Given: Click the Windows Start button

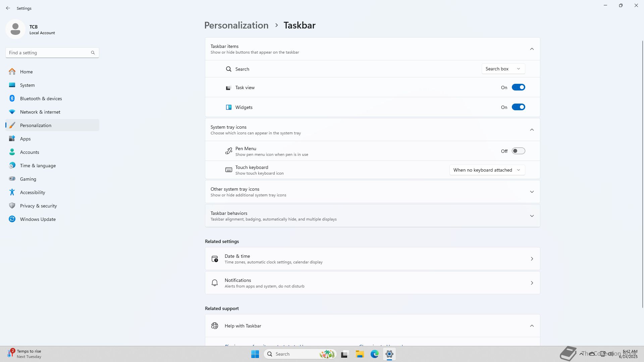Looking at the screenshot, I should (x=255, y=354).
